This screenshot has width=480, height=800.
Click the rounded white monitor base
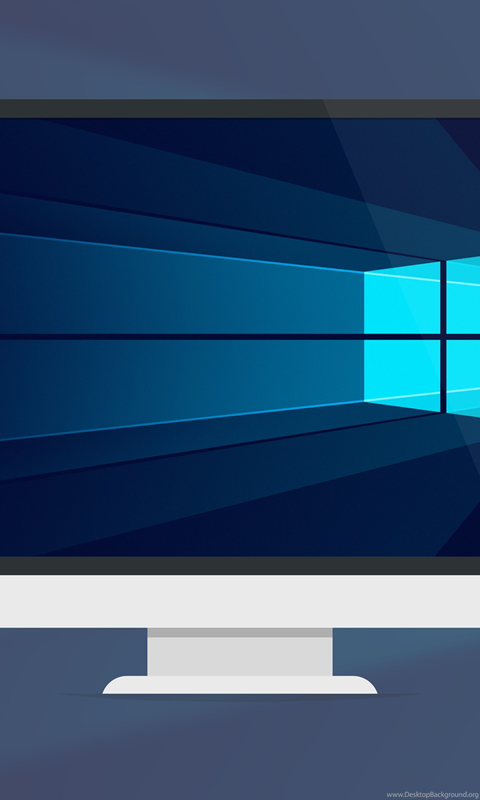click(x=240, y=685)
